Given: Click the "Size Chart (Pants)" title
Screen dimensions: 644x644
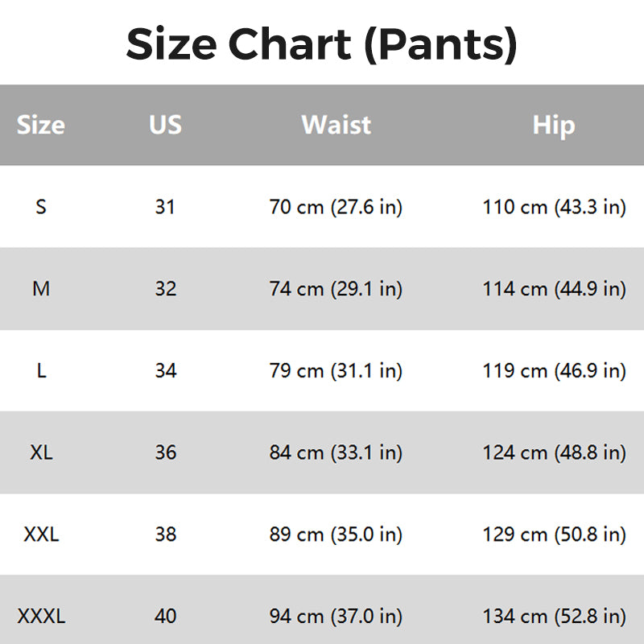Looking at the screenshot, I should click(322, 44).
